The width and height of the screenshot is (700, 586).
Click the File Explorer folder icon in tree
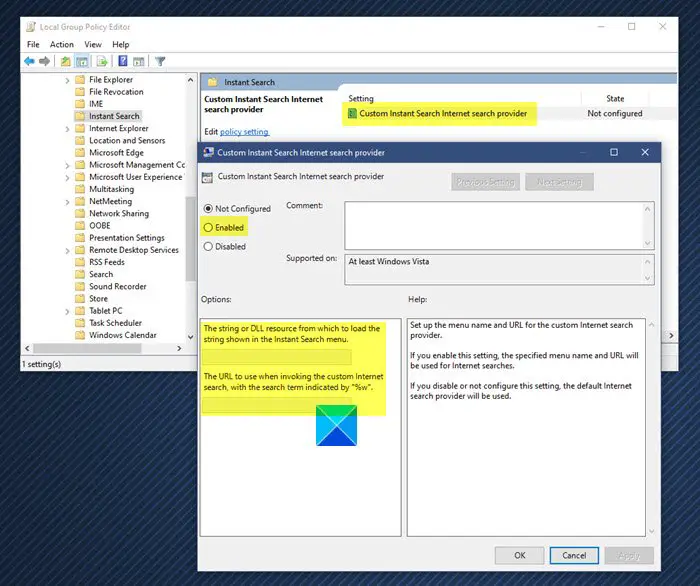point(80,79)
